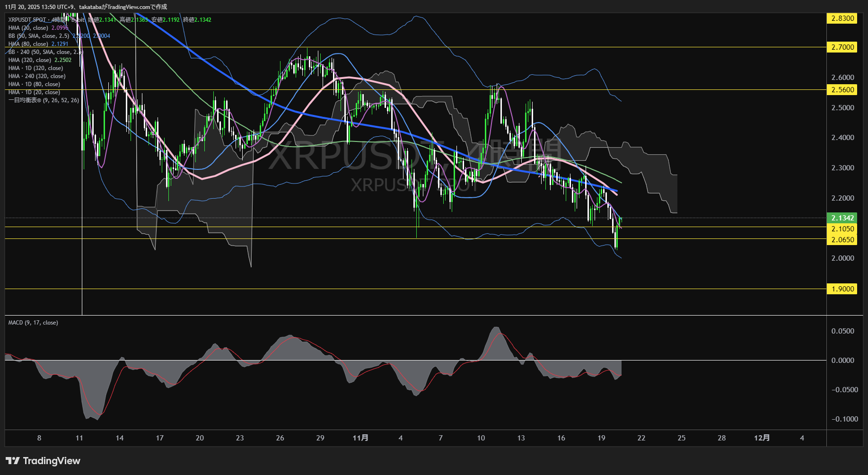
Task: Click the yellow 2.8300 price label
Action: [842, 18]
